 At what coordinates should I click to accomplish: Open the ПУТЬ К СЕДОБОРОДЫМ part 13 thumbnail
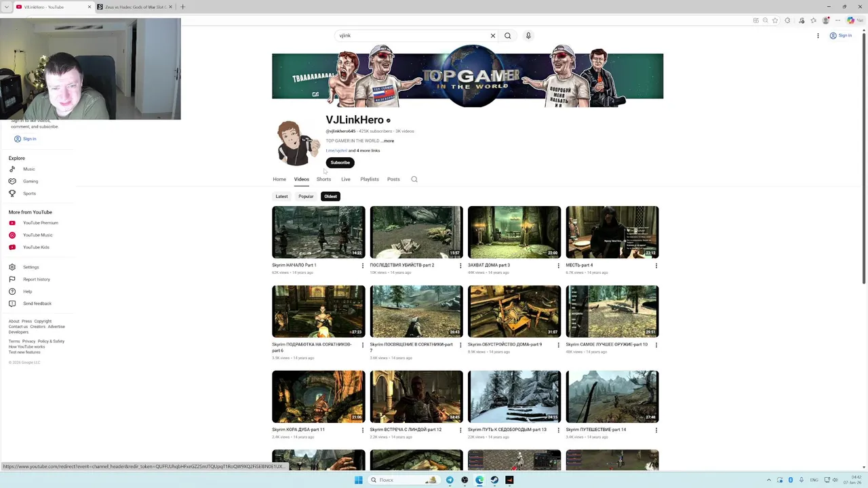click(515, 396)
